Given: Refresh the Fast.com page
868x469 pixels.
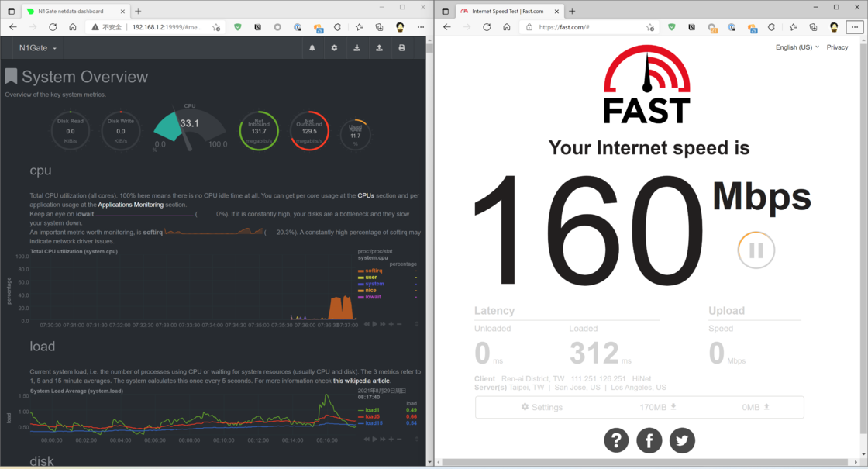Looking at the screenshot, I should pyautogui.click(x=487, y=27).
